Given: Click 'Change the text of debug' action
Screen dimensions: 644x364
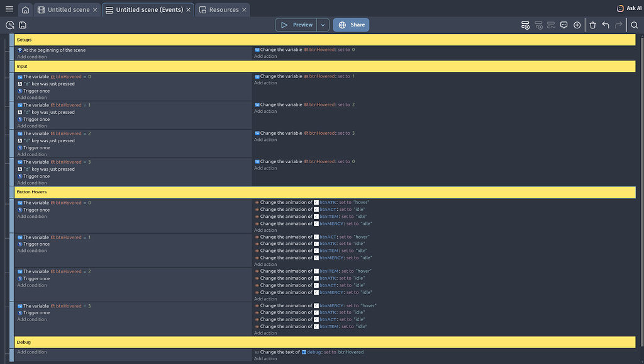Looking at the screenshot, I should pos(309,352).
